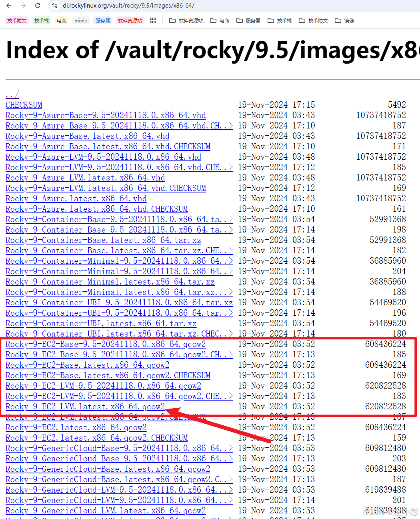Download Rocky-9-Azure-Base-9.5-20241118.0.x86_64.vhd
The image size is (420, 519).
(106, 115)
